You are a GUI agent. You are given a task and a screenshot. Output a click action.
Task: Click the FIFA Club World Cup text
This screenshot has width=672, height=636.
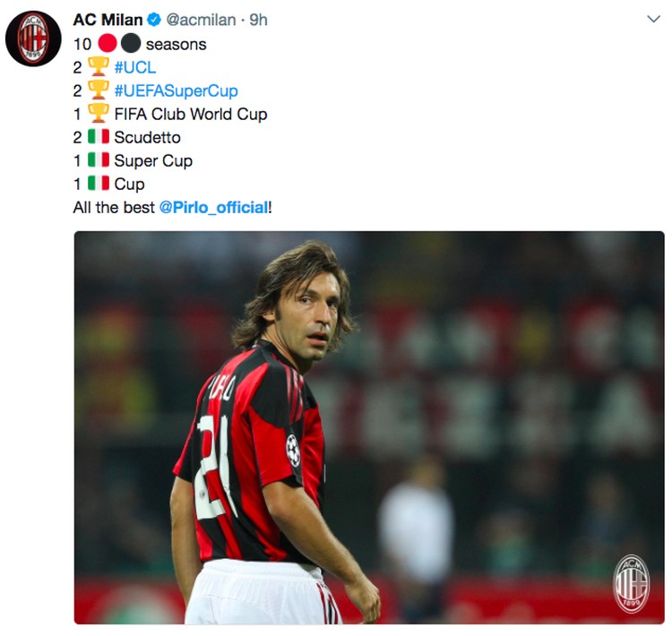pyautogui.click(x=191, y=114)
